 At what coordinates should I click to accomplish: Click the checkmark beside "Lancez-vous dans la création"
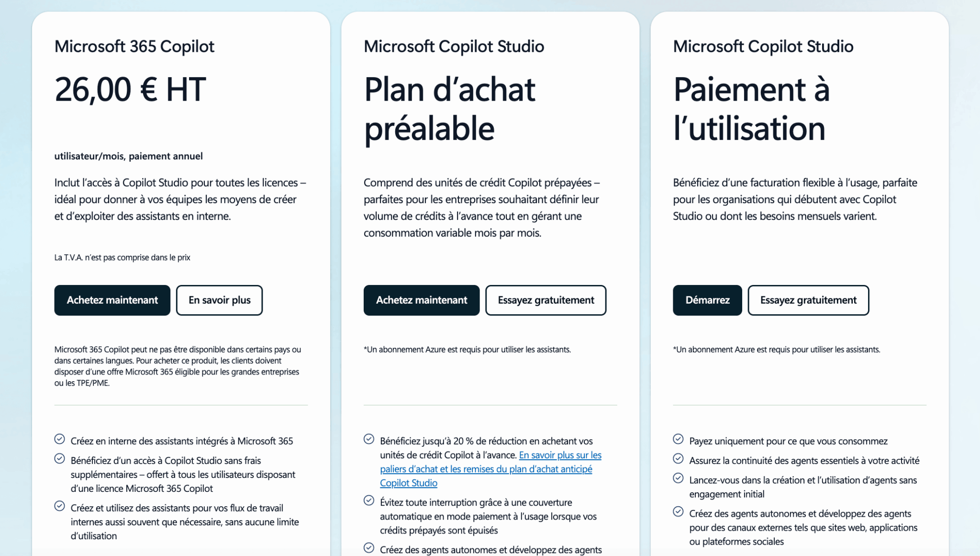tap(678, 478)
